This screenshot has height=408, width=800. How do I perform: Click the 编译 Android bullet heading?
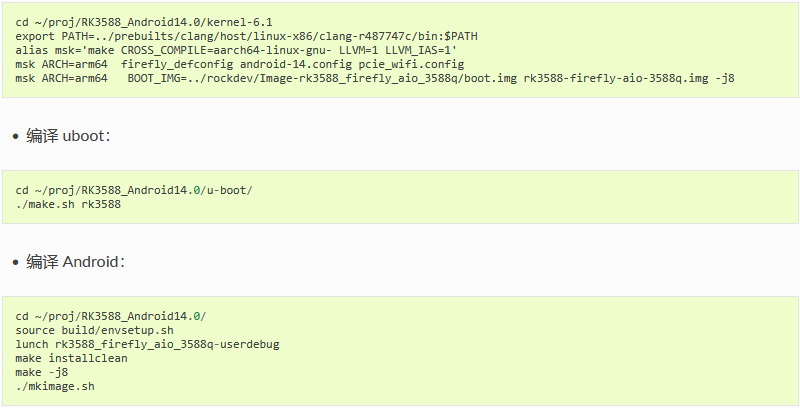(x=76, y=262)
